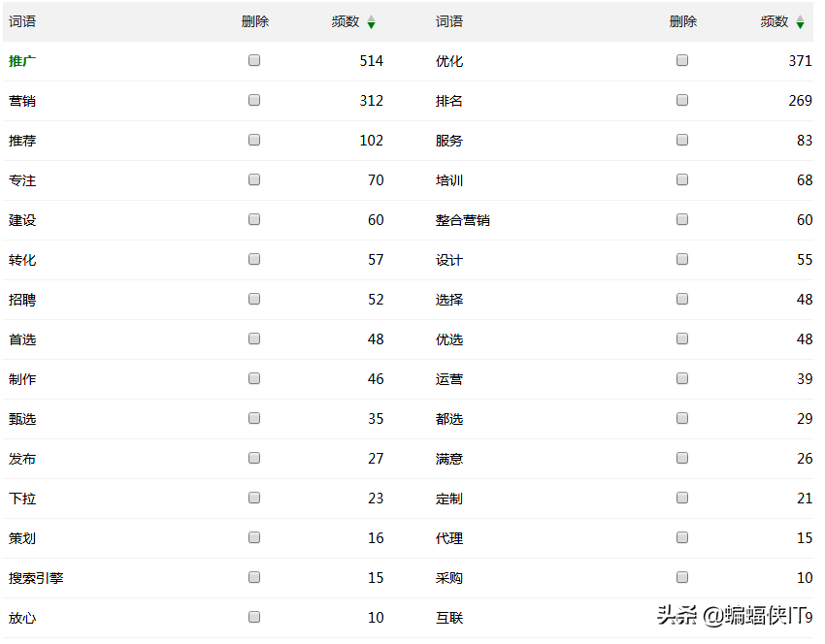Select 搜索引擎 for deletion
825x644 pixels.
[x=254, y=577]
